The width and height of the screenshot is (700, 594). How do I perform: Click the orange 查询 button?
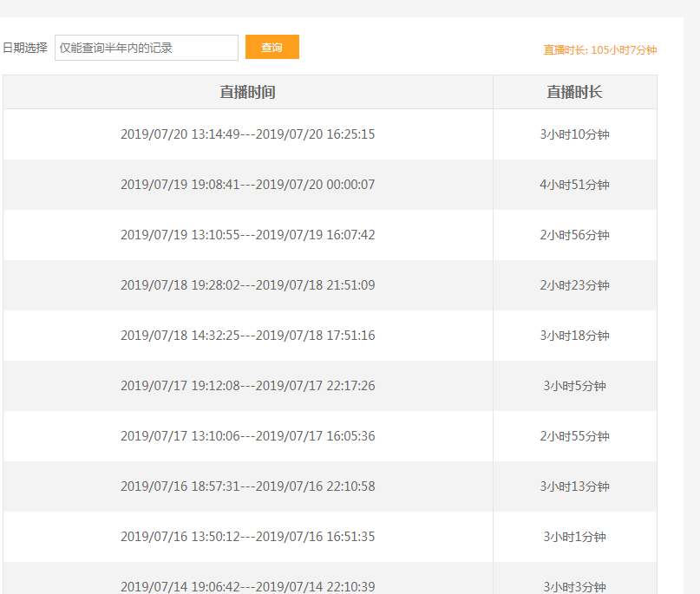coord(271,47)
